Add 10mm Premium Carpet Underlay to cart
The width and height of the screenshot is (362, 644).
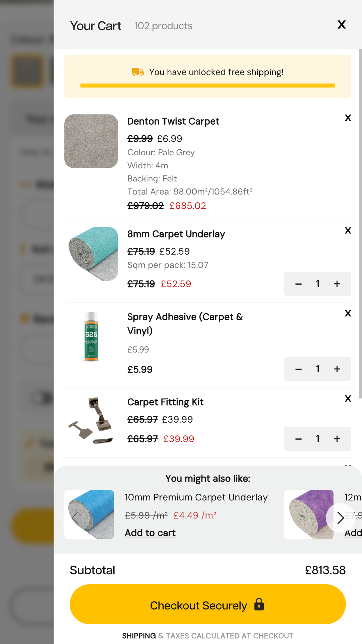150,533
